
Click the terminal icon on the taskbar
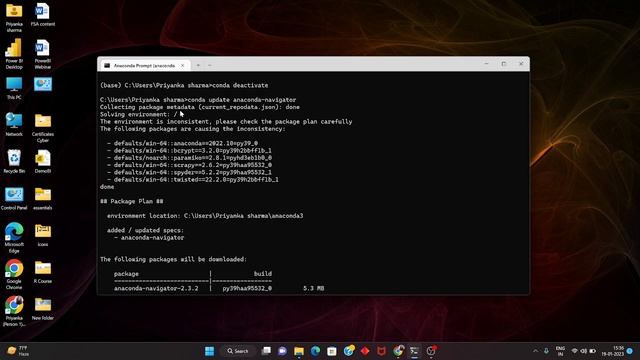point(414,351)
